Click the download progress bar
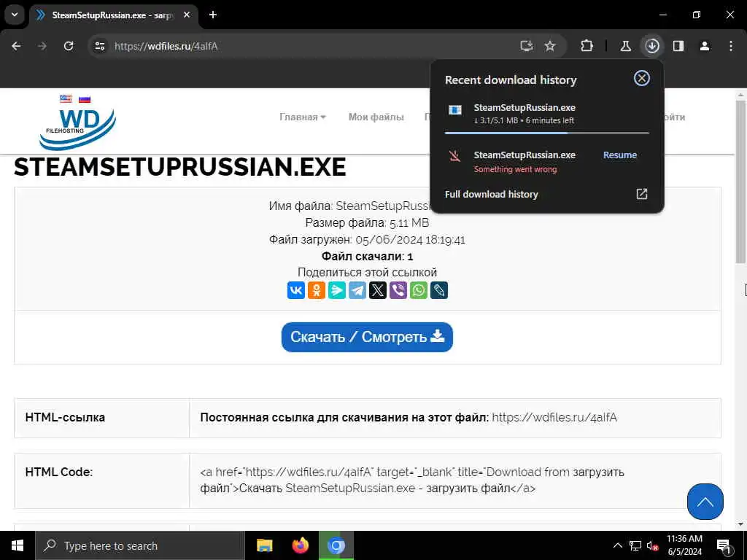The width and height of the screenshot is (747, 560). [547, 133]
